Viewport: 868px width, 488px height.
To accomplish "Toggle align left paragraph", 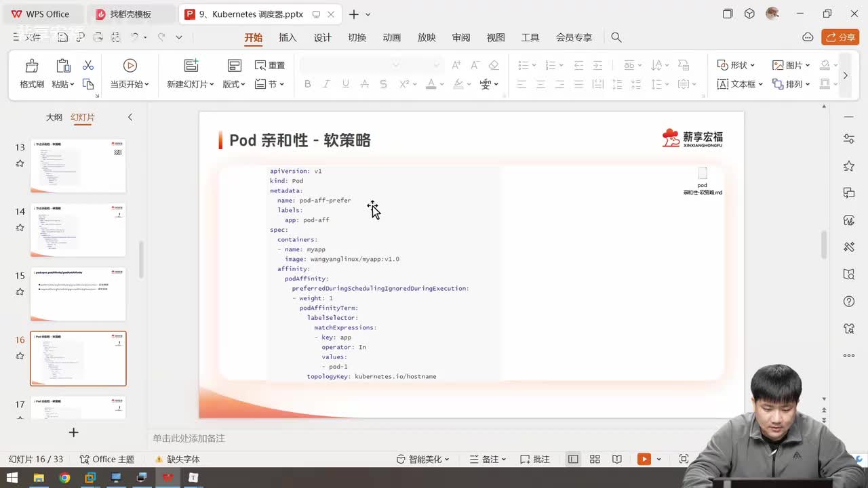I will tap(521, 84).
